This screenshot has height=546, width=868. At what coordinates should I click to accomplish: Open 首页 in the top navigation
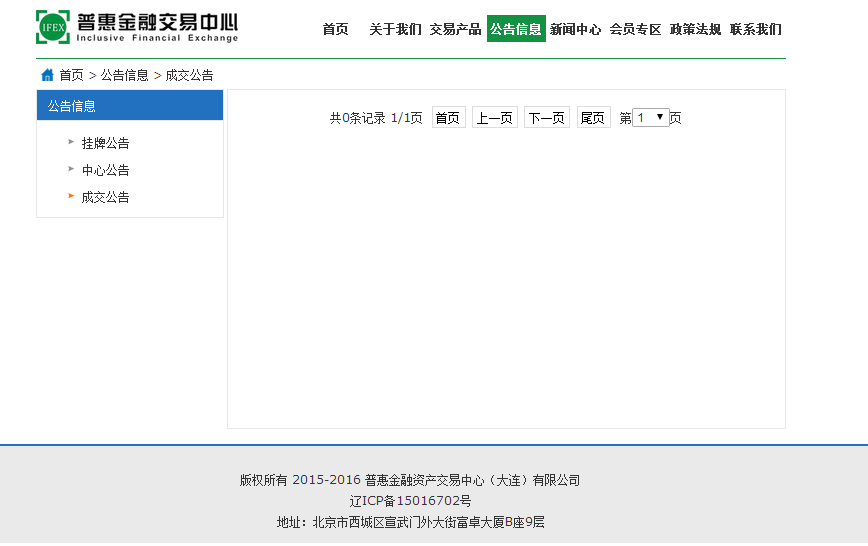pyautogui.click(x=335, y=29)
